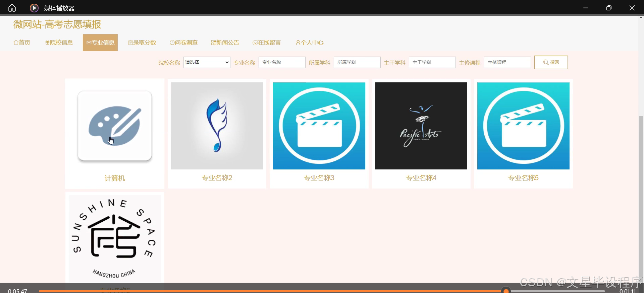
Task: Click the 主修课程 input field
Action: click(x=507, y=62)
